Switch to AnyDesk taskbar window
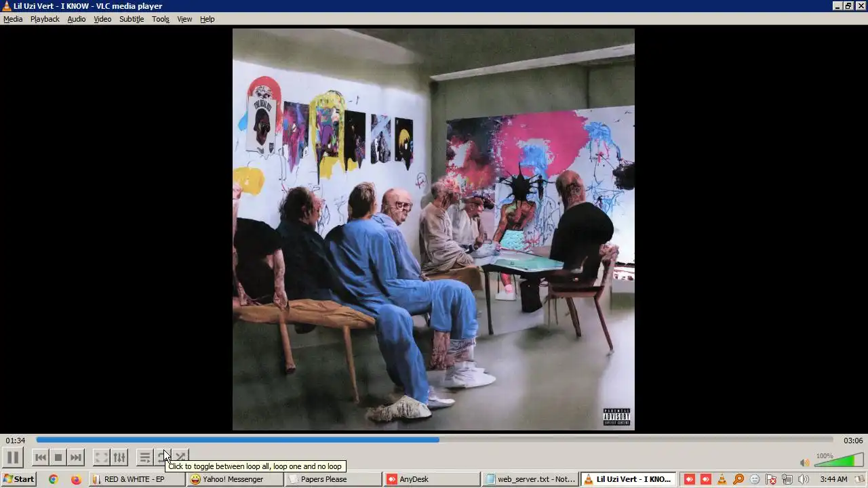The image size is (868, 488). (431, 479)
